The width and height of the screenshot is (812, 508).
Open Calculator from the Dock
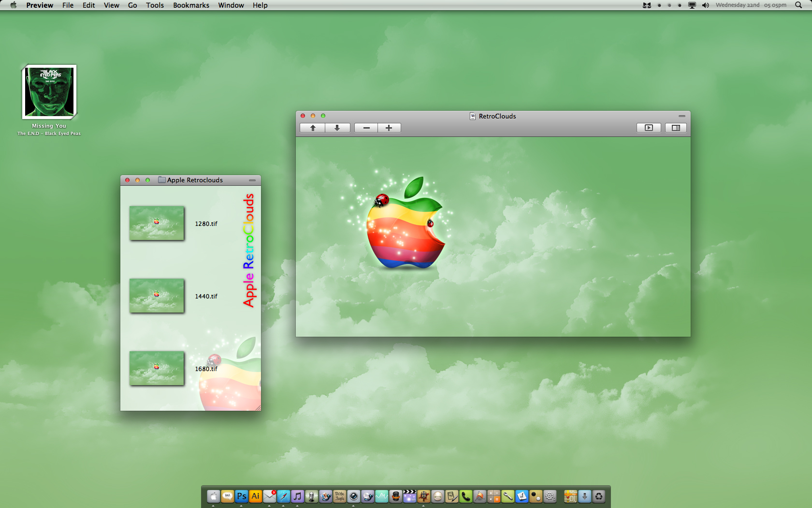tap(494, 496)
